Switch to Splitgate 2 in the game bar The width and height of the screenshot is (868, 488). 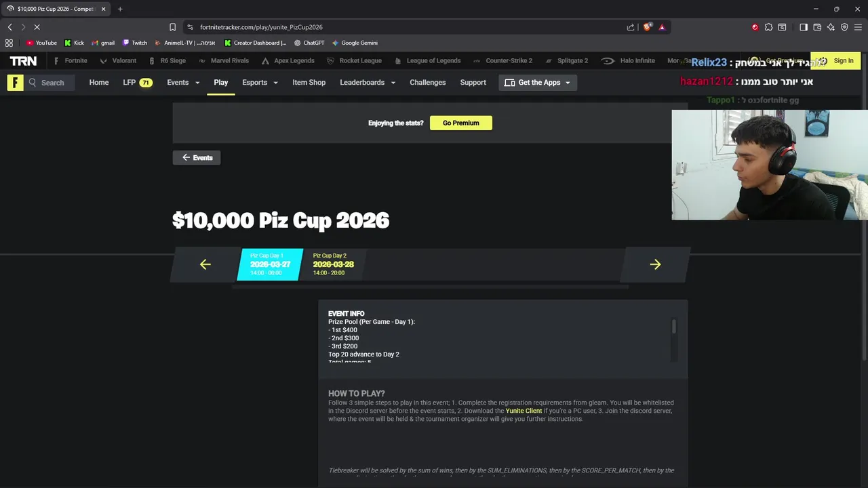(566, 60)
